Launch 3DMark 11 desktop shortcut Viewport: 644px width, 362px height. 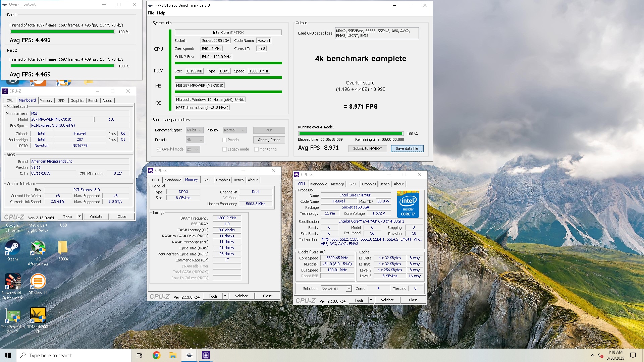click(38, 284)
